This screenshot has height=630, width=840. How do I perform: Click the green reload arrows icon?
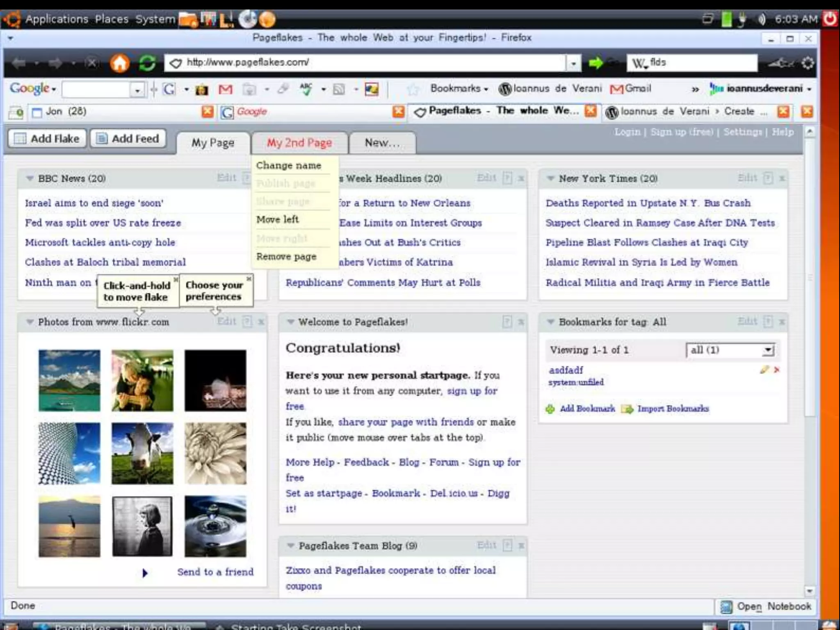click(x=147, y=63)
